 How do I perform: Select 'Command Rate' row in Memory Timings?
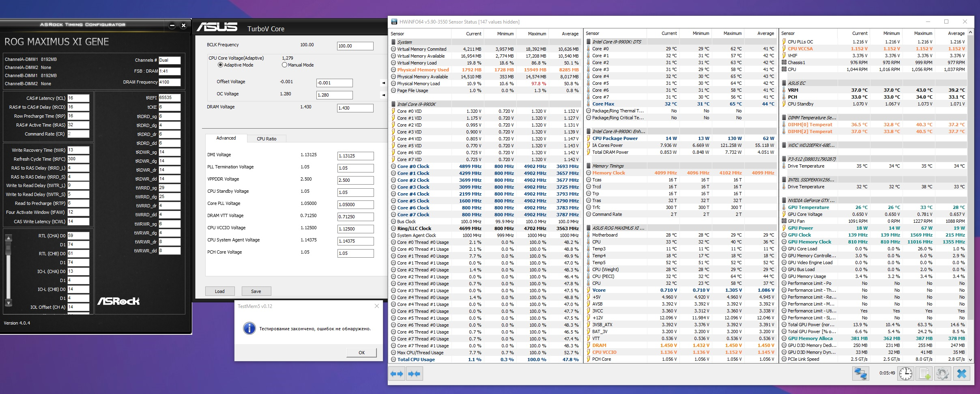[x=681, y=214]
